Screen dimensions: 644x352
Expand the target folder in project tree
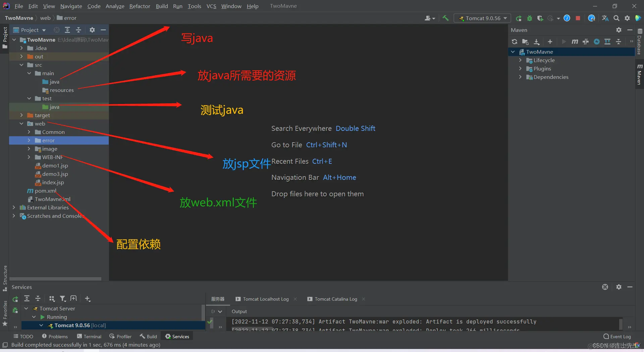click(21, 115)
